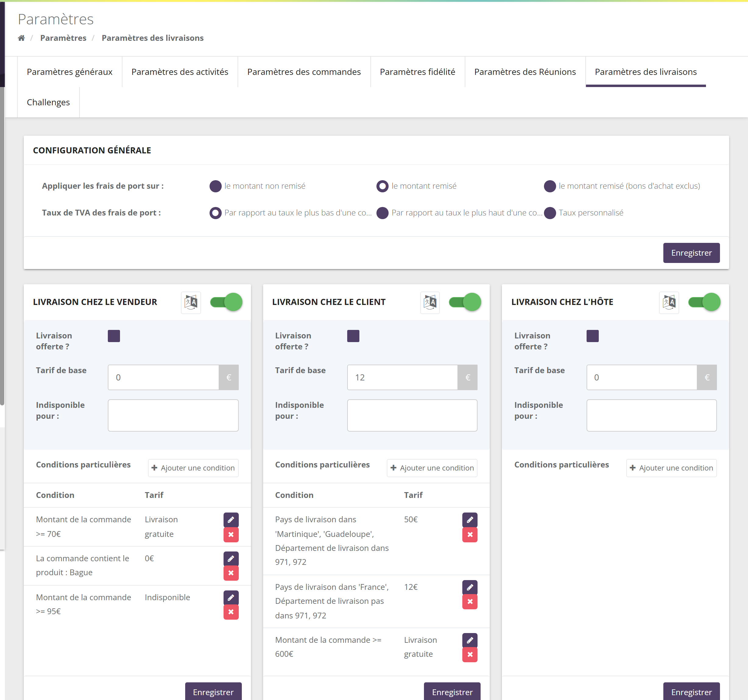Open translation icon for Livraison chez l'hôte
The image size is (748, 700).
[x=669, y=302]
